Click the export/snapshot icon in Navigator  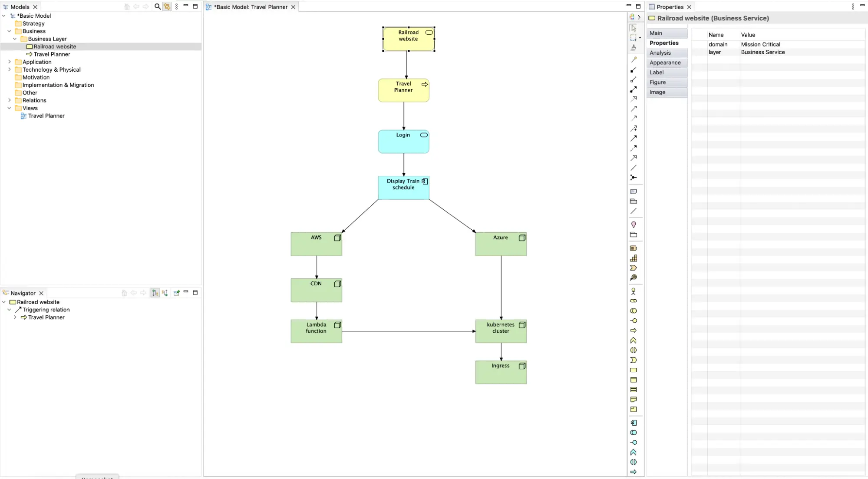click(x=176, y=293)
